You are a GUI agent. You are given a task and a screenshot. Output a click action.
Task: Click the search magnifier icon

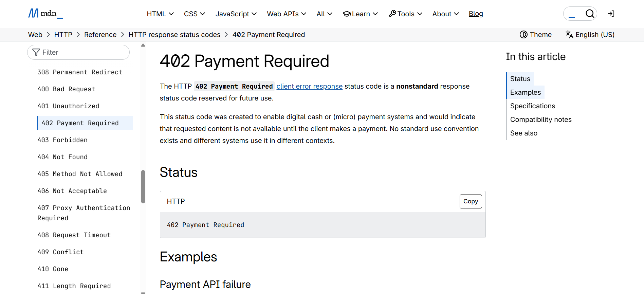click(590, 14)
